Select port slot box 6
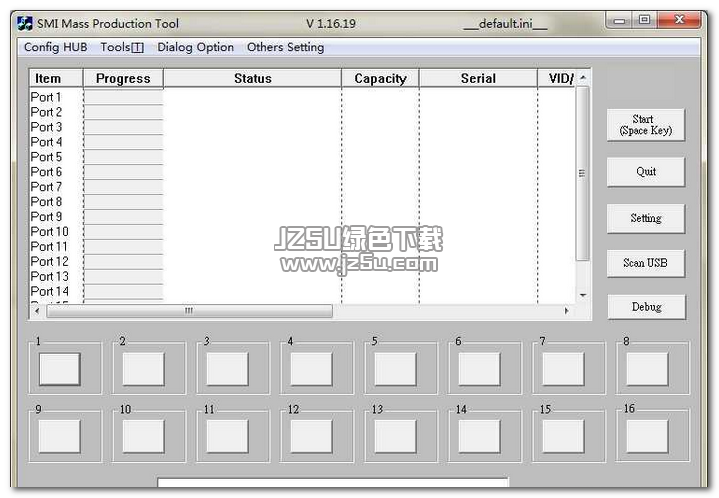 pos(479,369)
